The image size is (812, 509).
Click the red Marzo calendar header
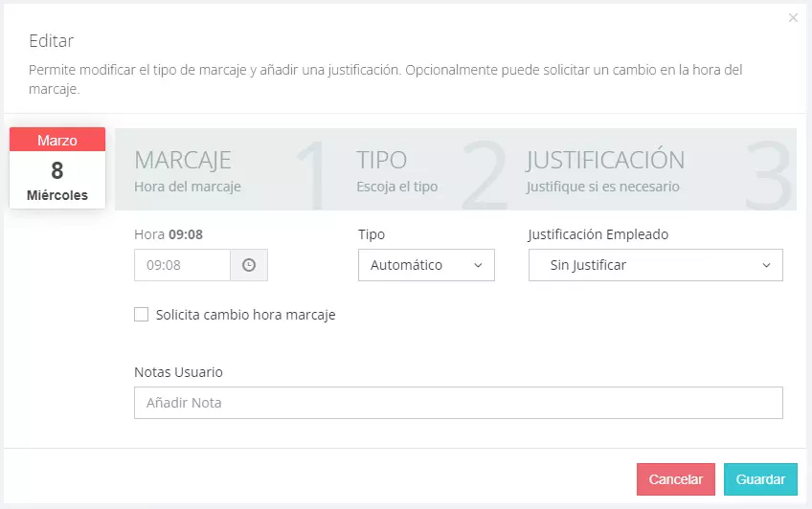(57, 140)
